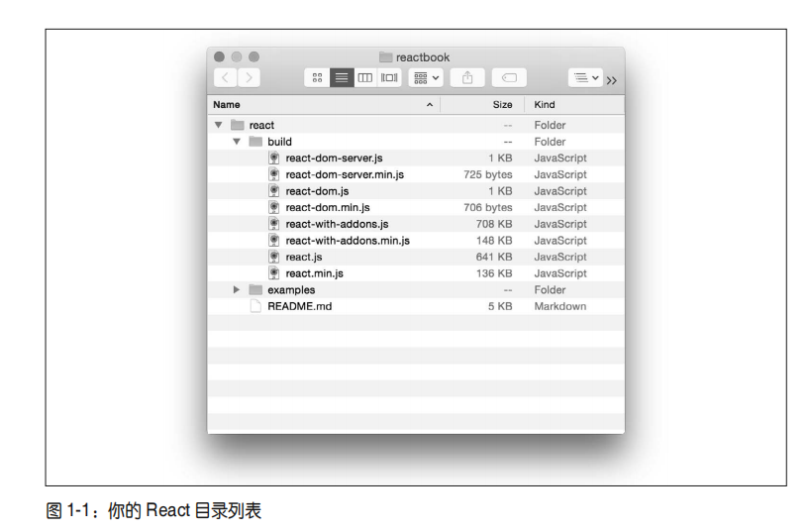
Task: Go back with the Finder back arrow
Action: pos(225,77)
